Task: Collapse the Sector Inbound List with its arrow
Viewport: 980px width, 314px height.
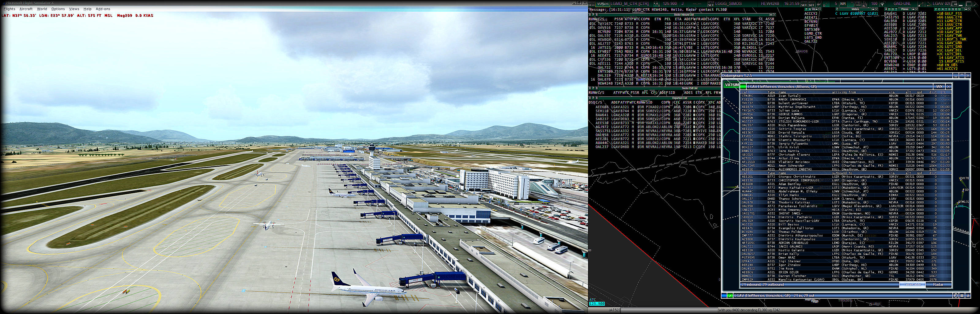Action: pos(771,15)
